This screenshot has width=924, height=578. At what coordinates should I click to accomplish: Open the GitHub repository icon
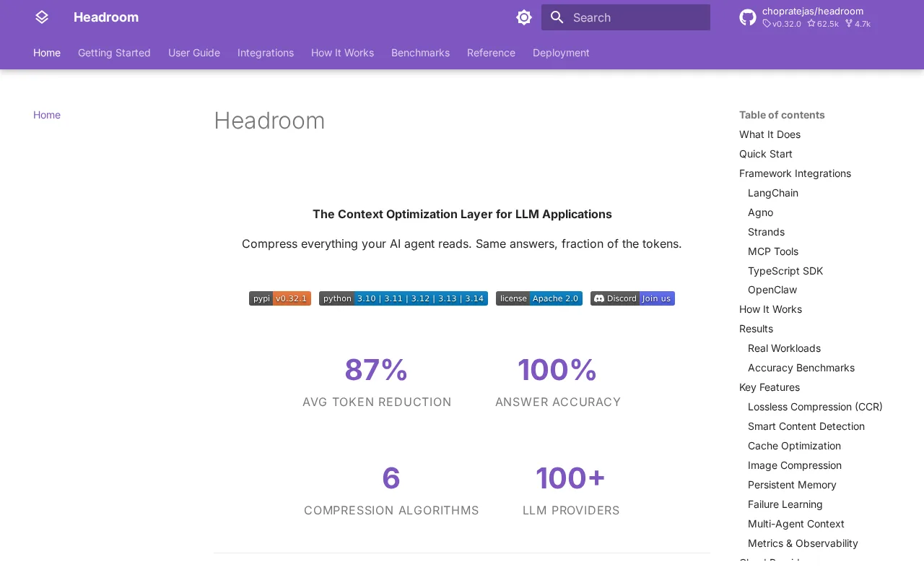748,17
